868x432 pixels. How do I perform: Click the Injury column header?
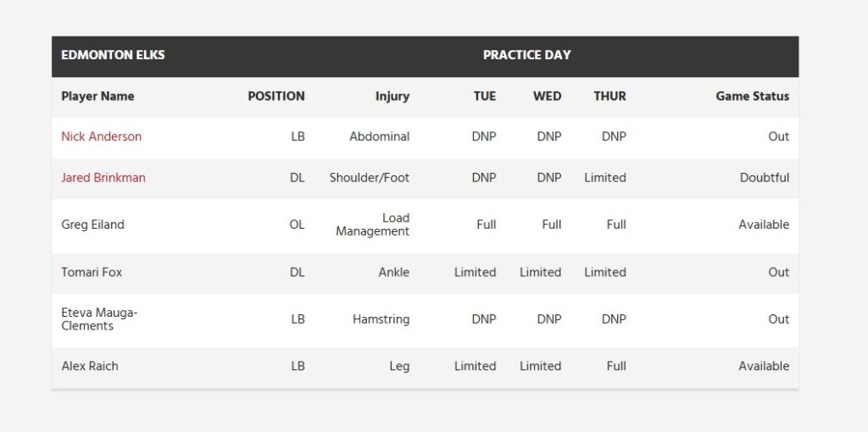[x=392, y=97]
